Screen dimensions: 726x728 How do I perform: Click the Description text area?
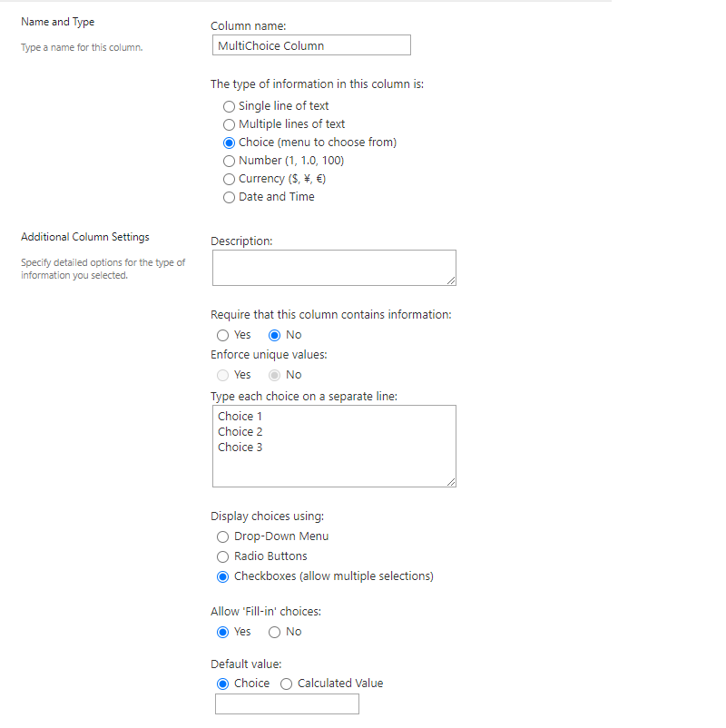334,268
